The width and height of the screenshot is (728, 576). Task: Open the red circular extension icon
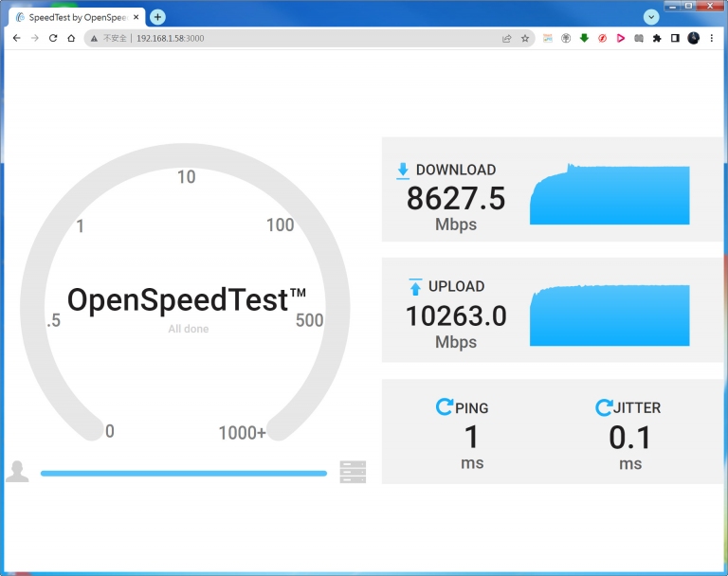pyautogui.click(x=602, y=38)
